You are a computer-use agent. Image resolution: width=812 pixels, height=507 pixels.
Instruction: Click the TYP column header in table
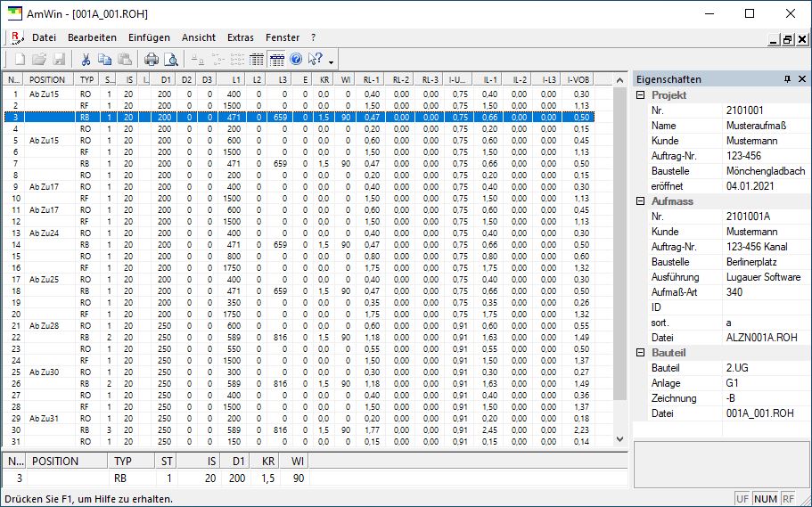click(87, 80)
